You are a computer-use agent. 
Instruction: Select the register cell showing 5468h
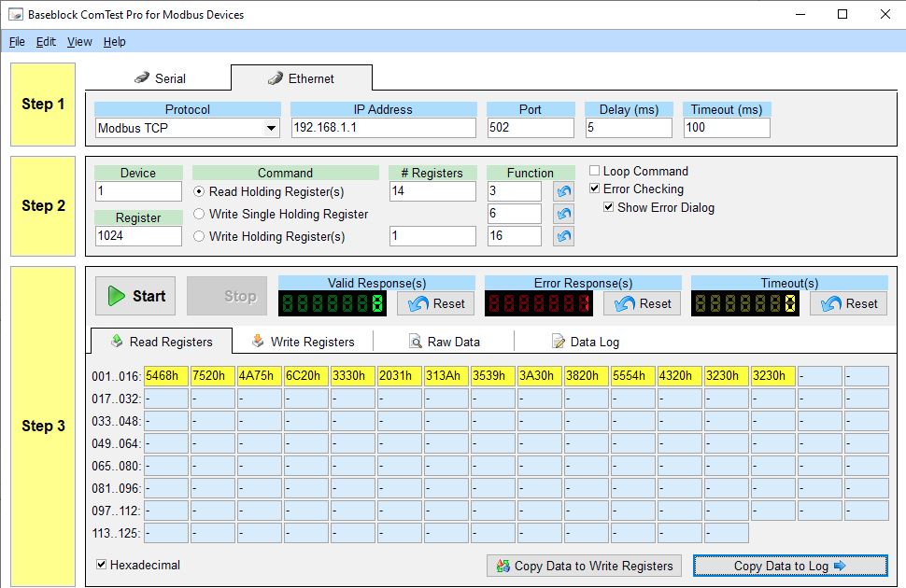click(x=165, y=376)
